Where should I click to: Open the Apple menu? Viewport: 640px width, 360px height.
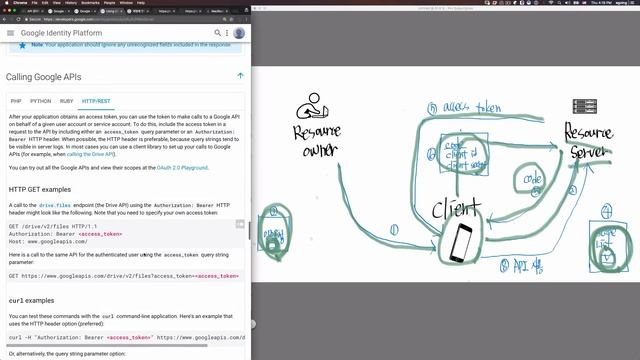(6, 2)
